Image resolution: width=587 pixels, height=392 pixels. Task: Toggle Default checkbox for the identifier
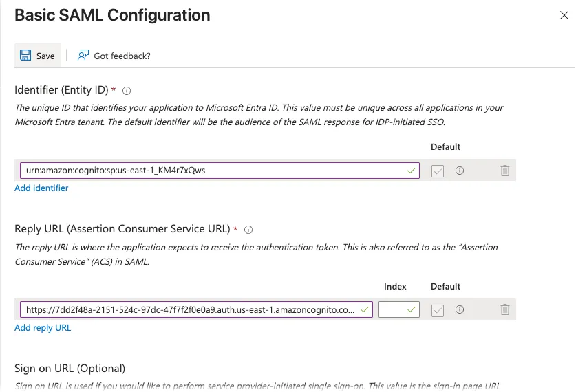coord(438,171)
